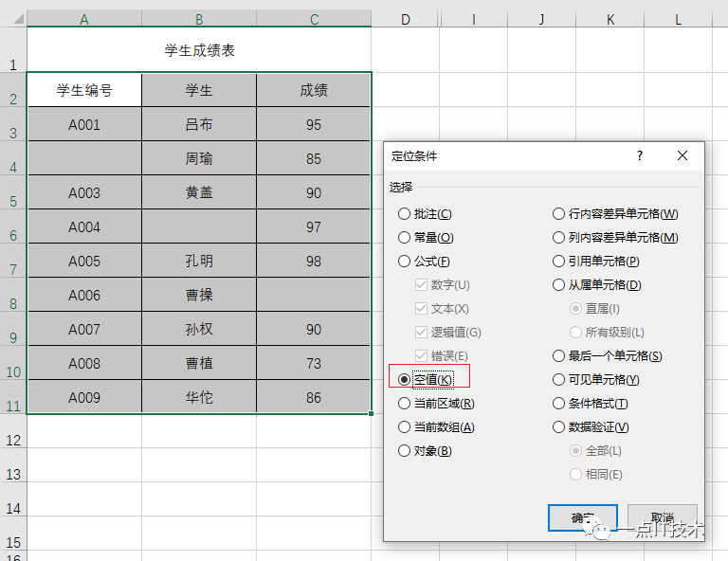Select column J header
This screenshot has width=728, height=561.
point(542,20)
